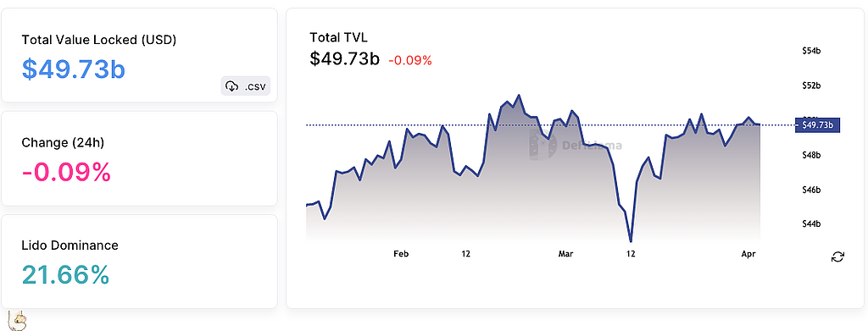Click the $44b y-axis label

pos(811,223)
